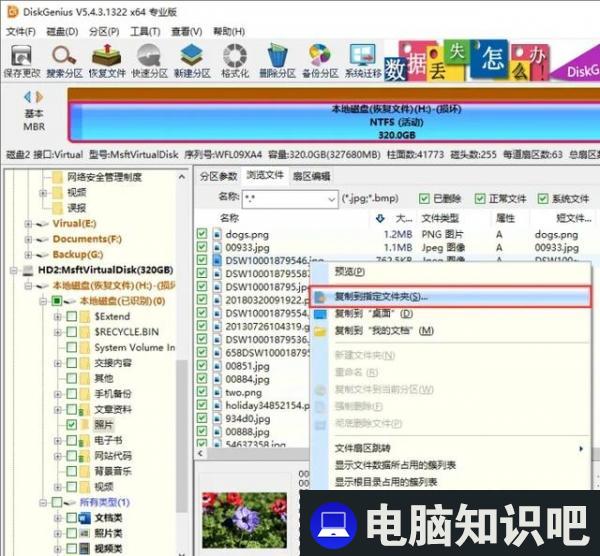Check the $Extend folder checkbox
Screen dimensions: 600x556
tap(72, 316)
